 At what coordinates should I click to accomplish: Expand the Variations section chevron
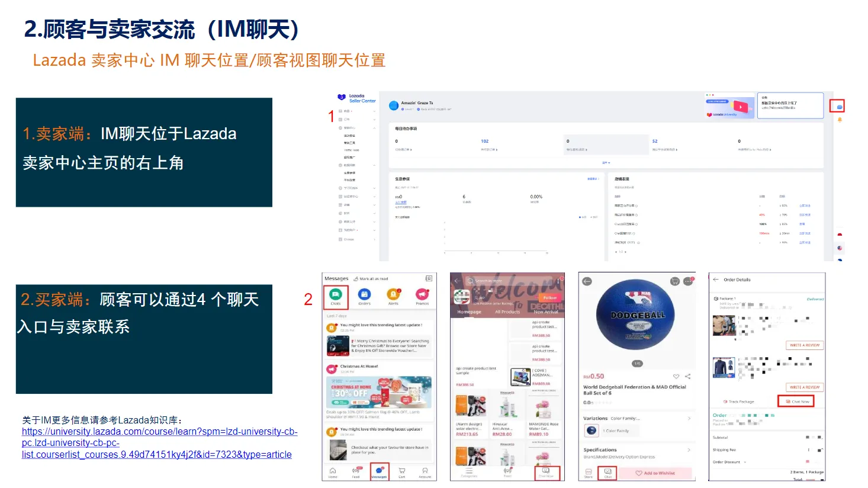tap(689, 418)
